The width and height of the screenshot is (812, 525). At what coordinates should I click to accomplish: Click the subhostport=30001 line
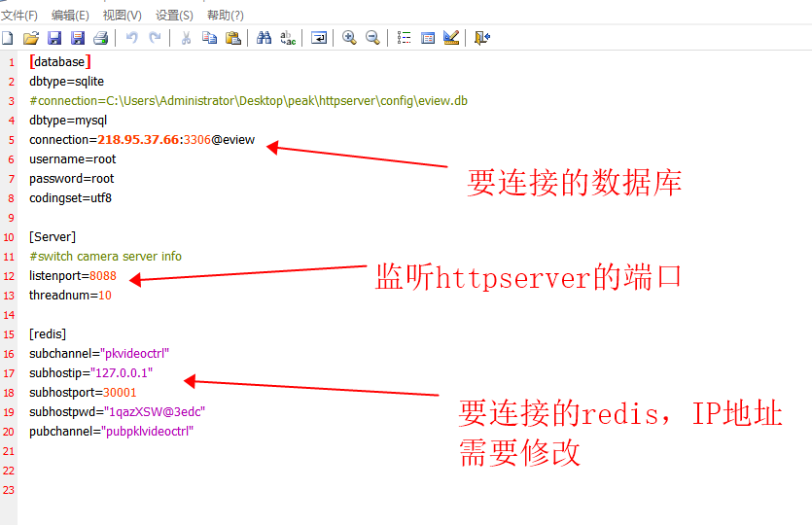(x=83, y=393)
